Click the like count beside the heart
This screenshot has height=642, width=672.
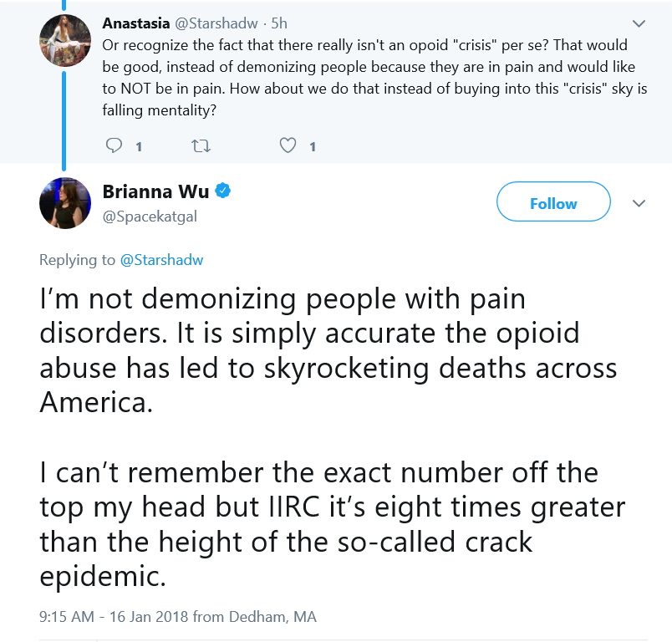click(x=313, y=147)
